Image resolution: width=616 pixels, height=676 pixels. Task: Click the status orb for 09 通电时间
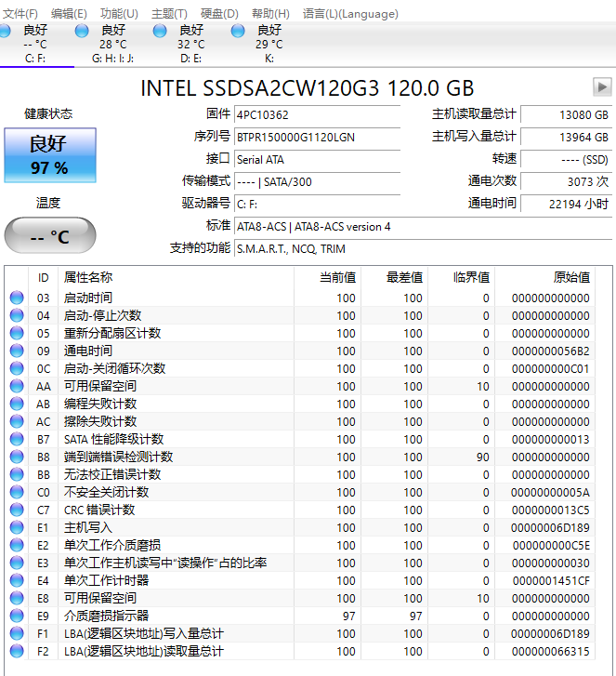coord(17,351)
